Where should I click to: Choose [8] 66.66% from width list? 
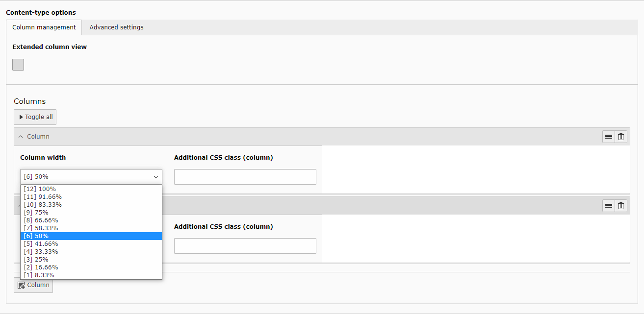pos(41,220)
